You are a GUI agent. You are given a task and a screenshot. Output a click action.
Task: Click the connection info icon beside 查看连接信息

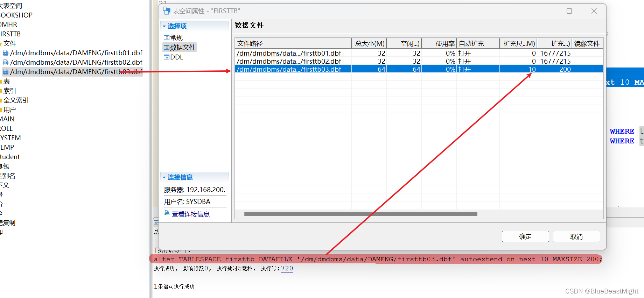pos(167,213)
